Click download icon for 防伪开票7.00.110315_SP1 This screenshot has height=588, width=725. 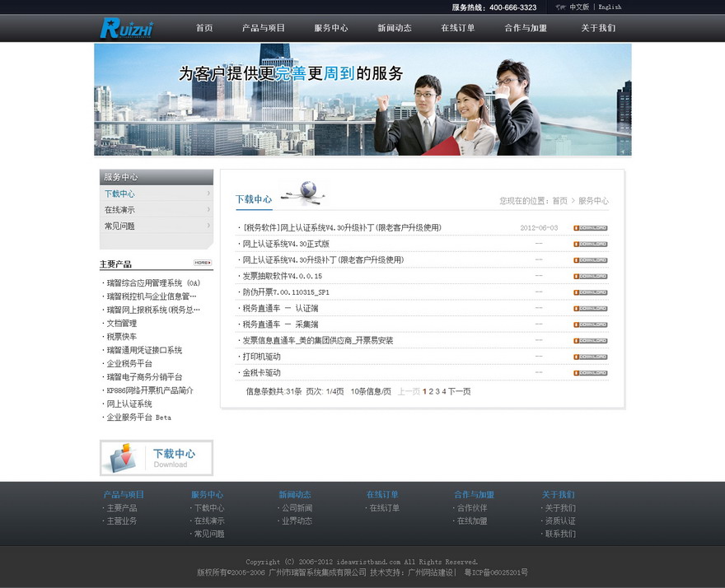590,292
